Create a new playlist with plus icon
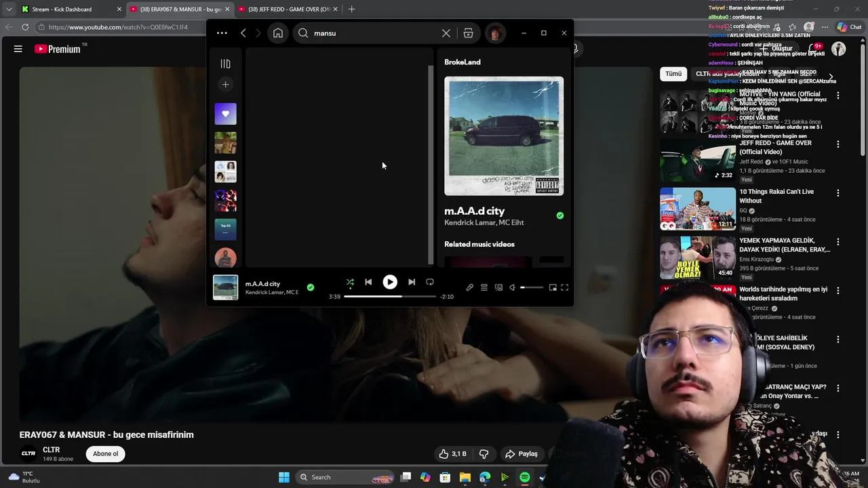Viewport: 868px width, 488px height. pyautogui.click(x=226, y=84)
